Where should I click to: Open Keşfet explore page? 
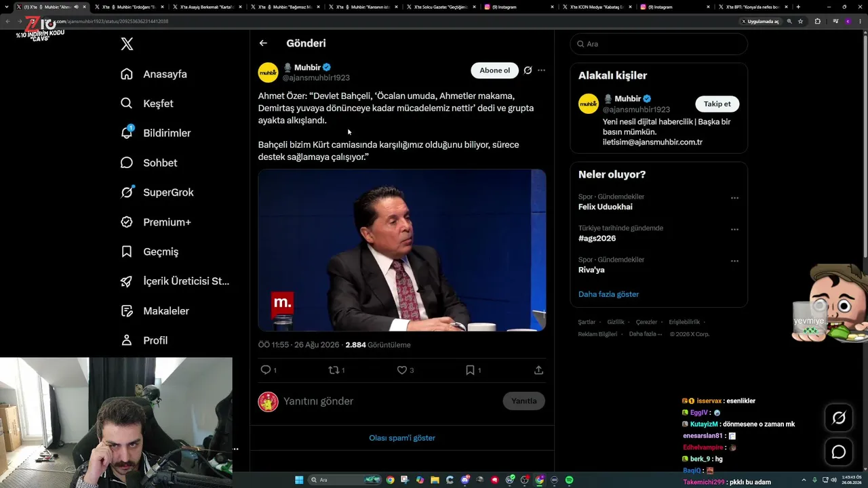click(x=147, y=104)
